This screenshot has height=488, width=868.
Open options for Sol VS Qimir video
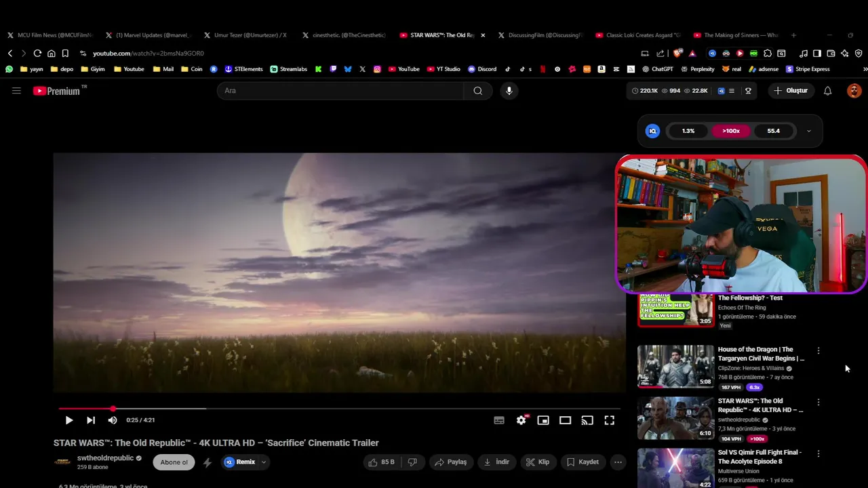818,454
